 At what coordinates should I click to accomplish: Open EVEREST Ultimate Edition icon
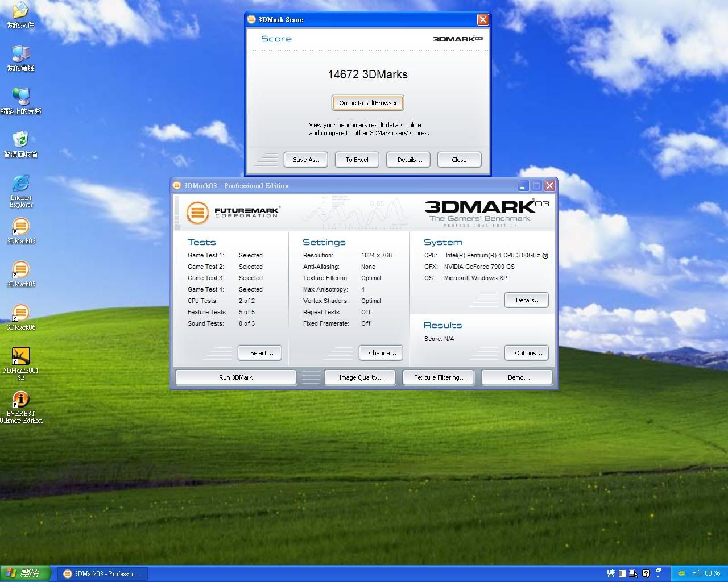[20, 400]
